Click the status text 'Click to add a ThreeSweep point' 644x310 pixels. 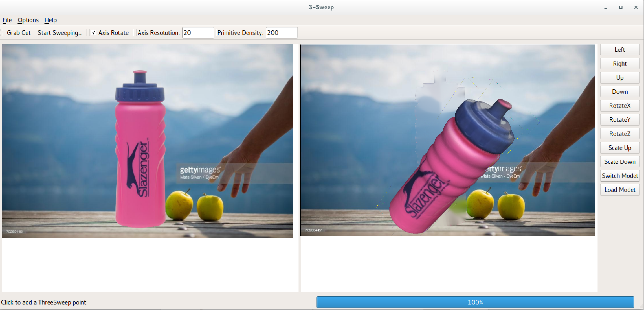(x=43, y=302)
